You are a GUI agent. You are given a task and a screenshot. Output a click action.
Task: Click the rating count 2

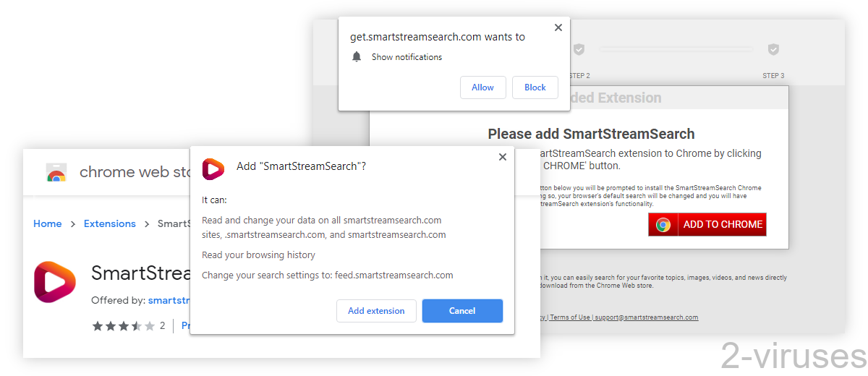pos(163,326)
